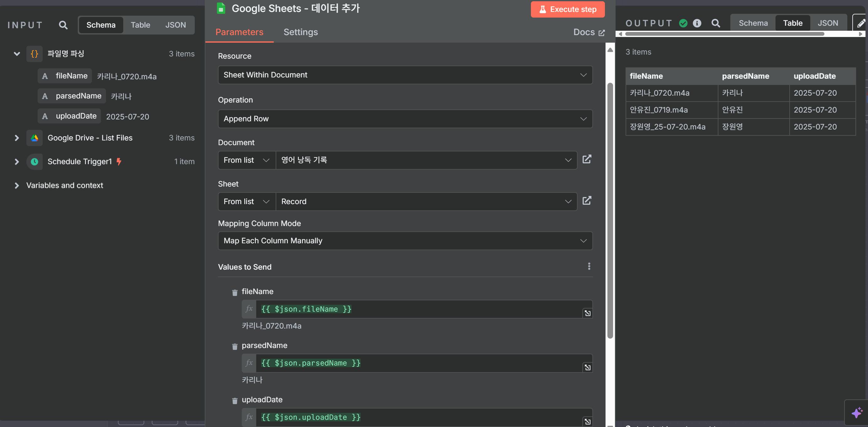Toggle fx mode for parsedName field
Image resolution: width=868 pixels, height=427 pixels.
249,363
